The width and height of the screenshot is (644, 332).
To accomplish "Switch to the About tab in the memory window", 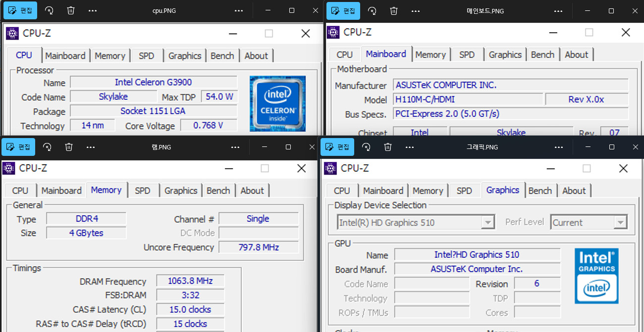I will click(253, 190).
